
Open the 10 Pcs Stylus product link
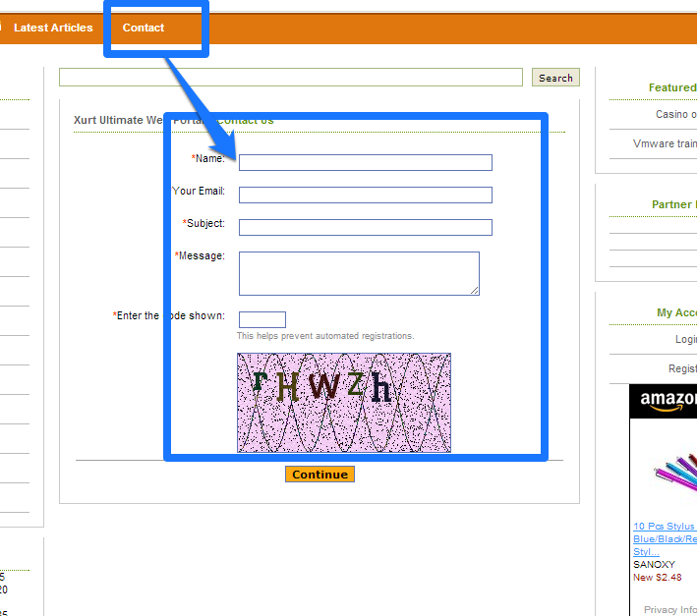pos(665,527)
